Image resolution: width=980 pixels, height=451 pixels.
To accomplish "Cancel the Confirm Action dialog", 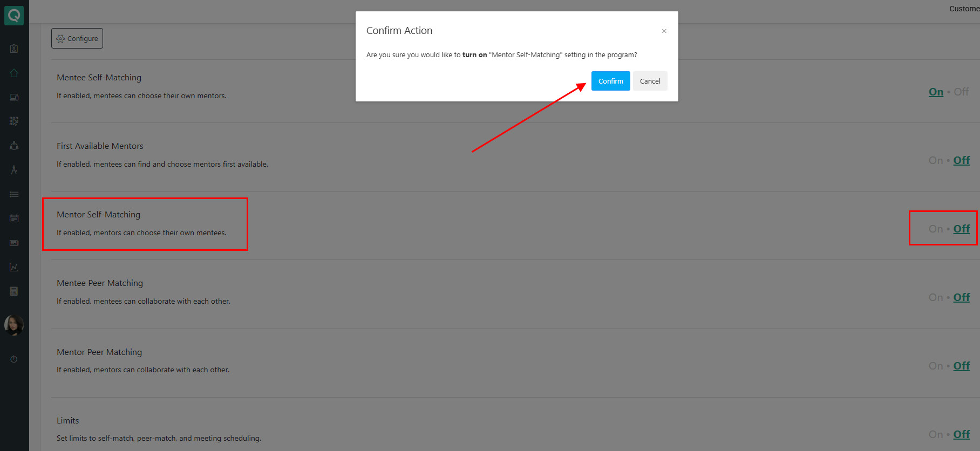I will pos(650,81).
